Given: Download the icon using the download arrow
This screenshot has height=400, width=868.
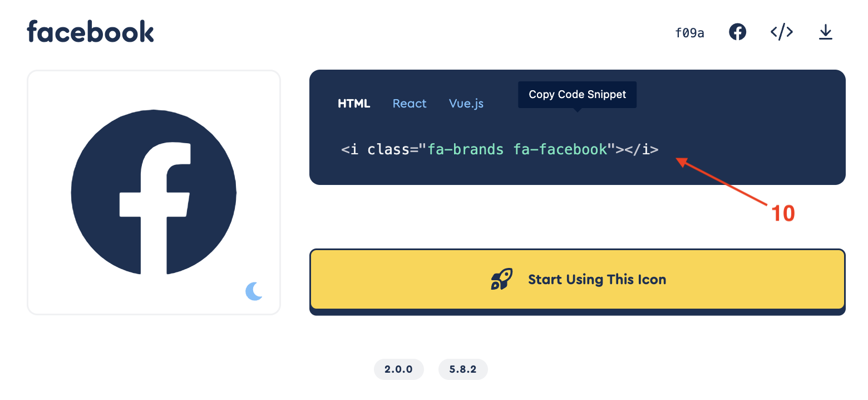Looking at the screenshot, I should [825, 32].
